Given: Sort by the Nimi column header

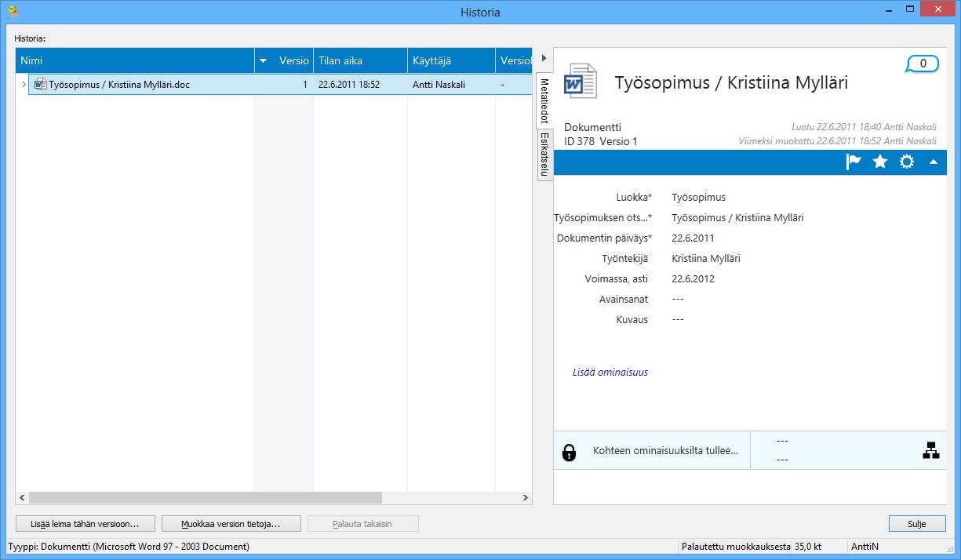Looking at the screenshot, I should pyautogui.click(x=135, y=60).
